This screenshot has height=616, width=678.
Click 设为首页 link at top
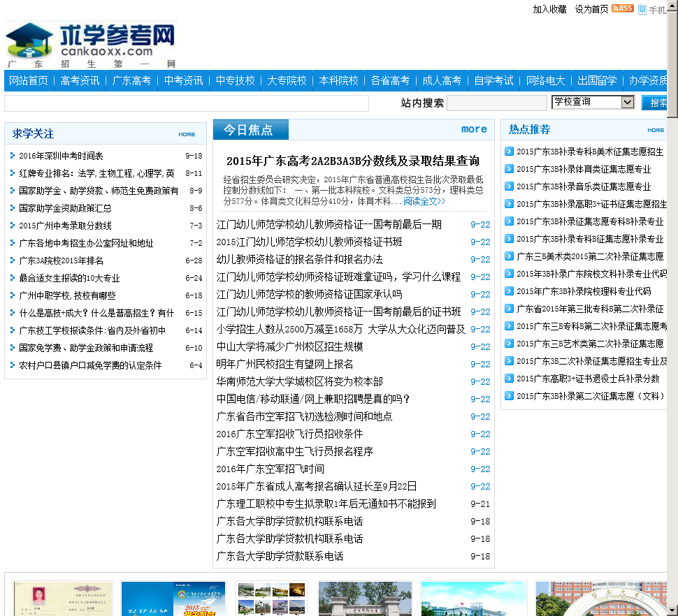tap(591, 9)
